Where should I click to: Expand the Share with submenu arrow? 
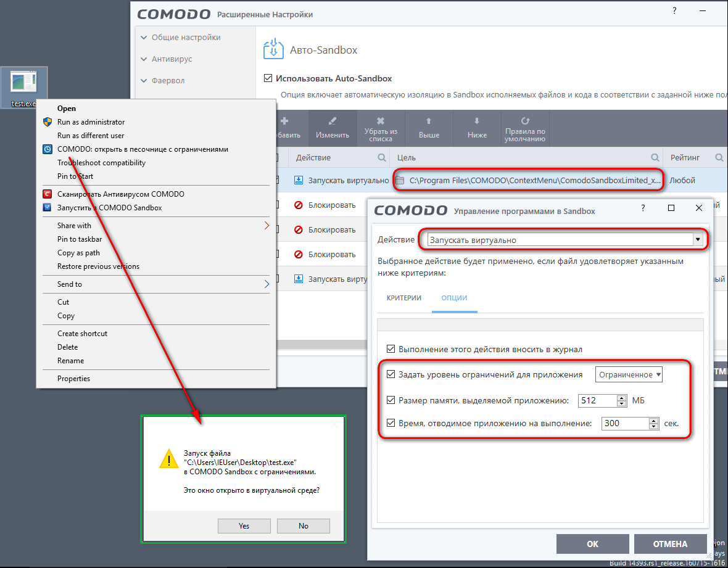click(x=267, y=226)
